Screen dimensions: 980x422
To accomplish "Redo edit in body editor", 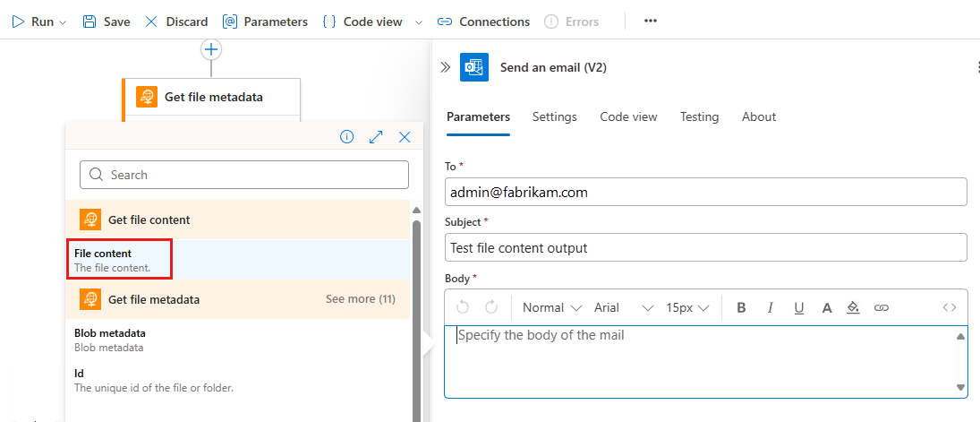I will tap(491, 307).
